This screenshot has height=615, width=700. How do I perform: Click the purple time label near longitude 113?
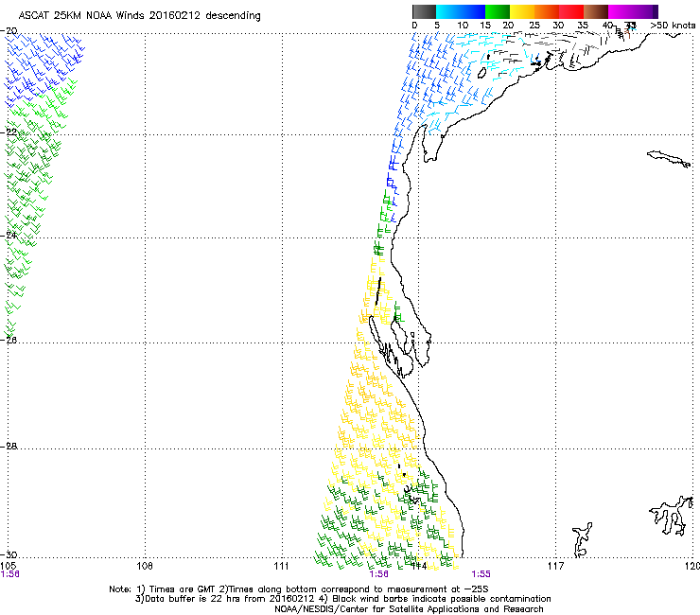tap(379, 574)
